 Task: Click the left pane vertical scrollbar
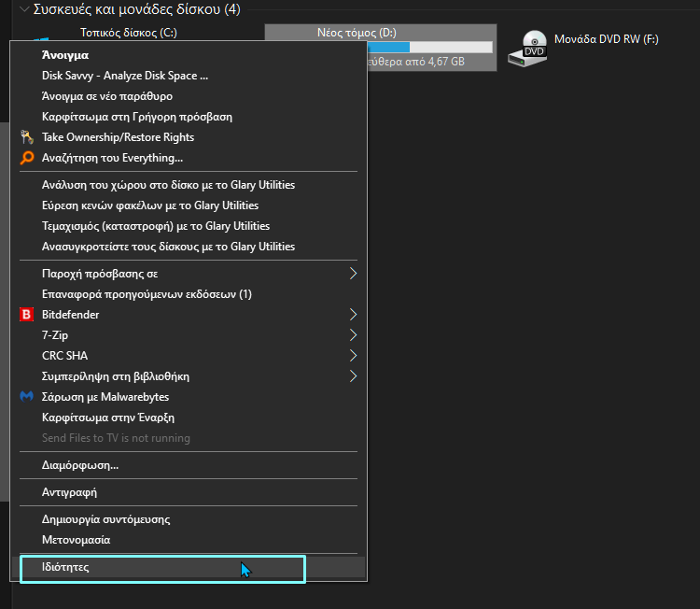coord(5,311)
